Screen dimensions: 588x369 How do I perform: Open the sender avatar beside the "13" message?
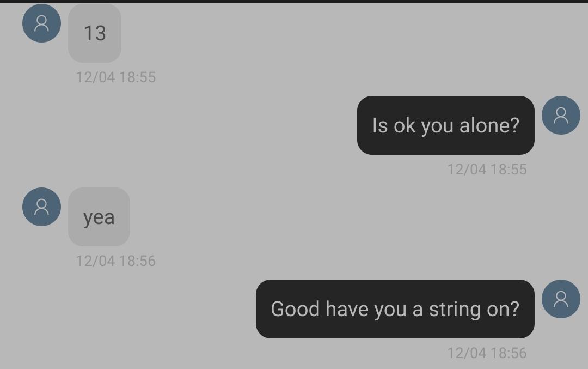pyautogui.click(x=41, y=23)
